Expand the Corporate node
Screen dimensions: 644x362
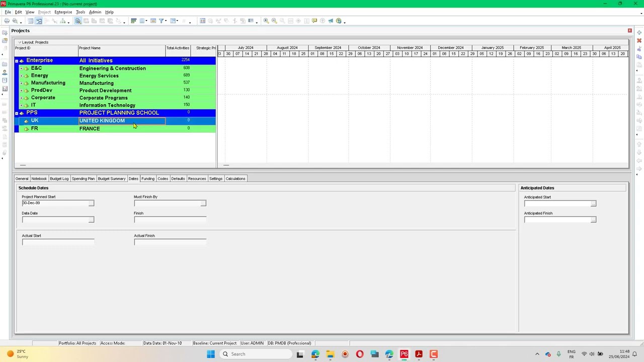tap(21, 98)
